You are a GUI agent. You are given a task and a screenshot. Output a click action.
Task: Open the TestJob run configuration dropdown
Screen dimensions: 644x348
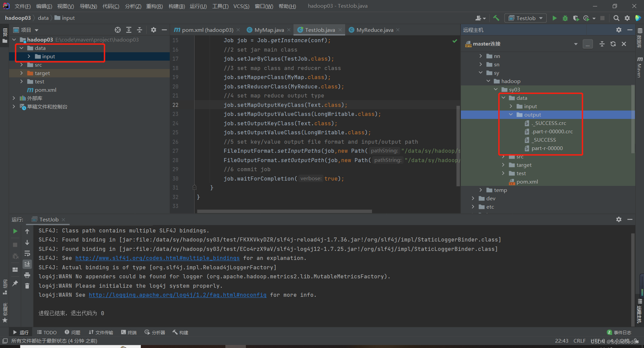coord(525,18)
